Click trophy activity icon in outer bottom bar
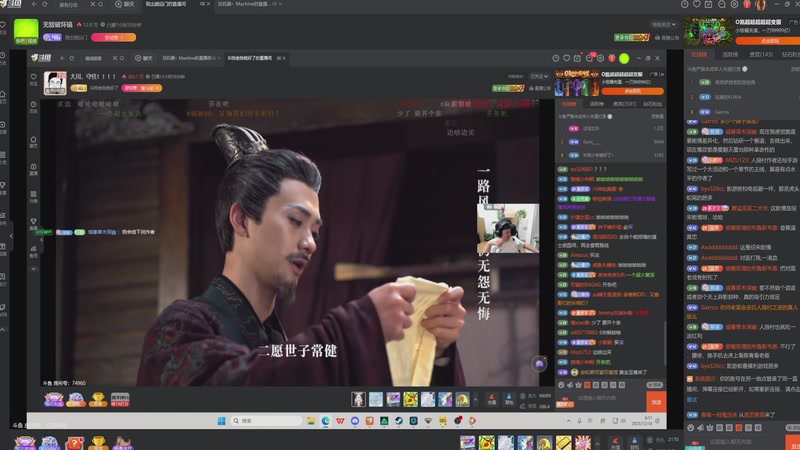800x450 pixels. coord(98,443)
